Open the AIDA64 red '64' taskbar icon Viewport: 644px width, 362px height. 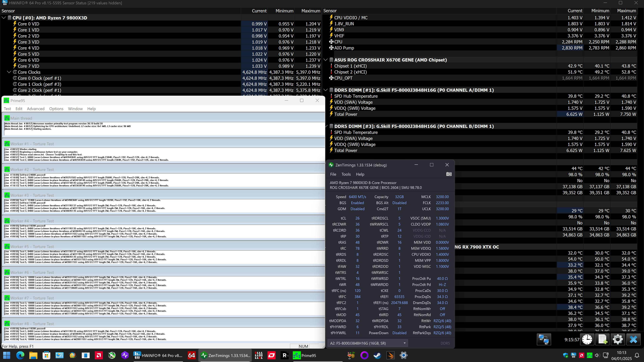coord(192,355)
